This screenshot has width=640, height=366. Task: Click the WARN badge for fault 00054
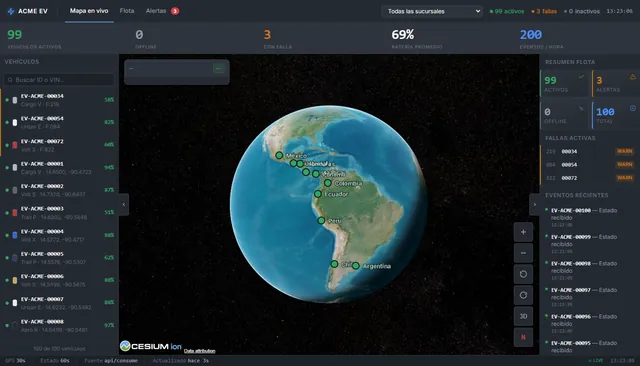[624, 164]
